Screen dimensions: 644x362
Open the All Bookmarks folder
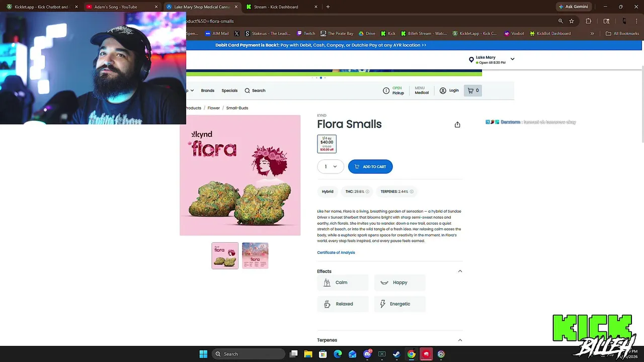(622, 33)
